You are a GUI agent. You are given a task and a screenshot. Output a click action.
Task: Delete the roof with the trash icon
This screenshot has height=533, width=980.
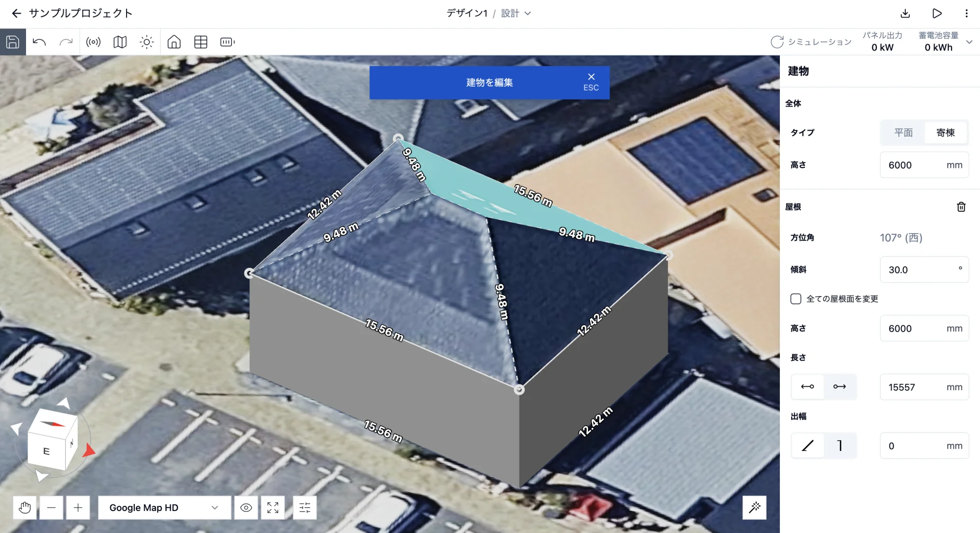(x=961, y=207)
